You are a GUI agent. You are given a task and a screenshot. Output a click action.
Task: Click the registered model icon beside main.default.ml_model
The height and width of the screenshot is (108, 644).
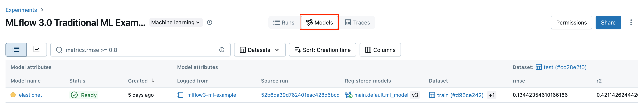click(x=348, y=95)
